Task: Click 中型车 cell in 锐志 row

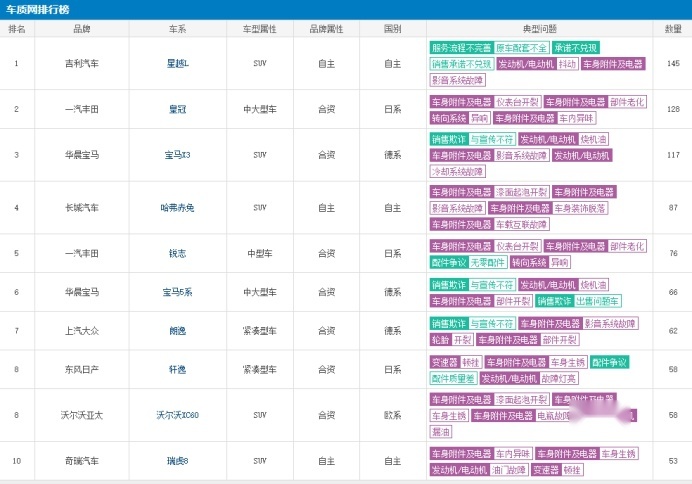Action: pyautogui.click(x=260, y=253)
